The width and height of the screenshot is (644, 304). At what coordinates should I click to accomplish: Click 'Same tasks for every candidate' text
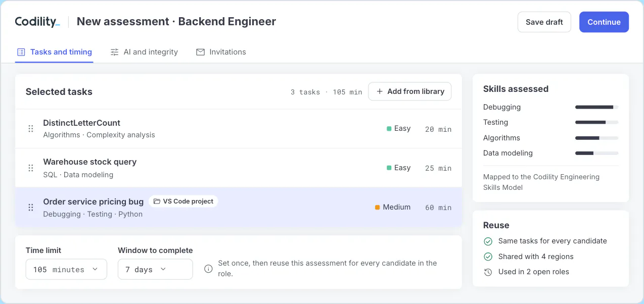[x=553, y=241]
